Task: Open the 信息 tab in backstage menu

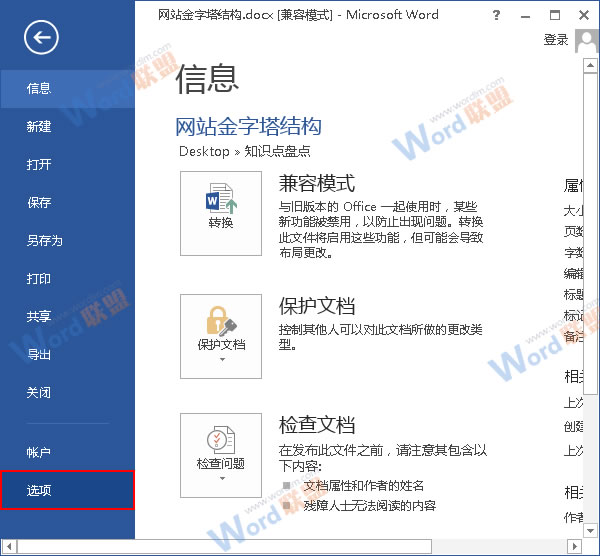Action: (x=67, y=89)
